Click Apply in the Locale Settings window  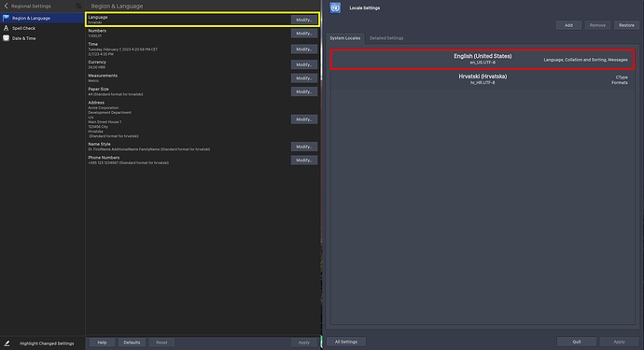point(620,342)
